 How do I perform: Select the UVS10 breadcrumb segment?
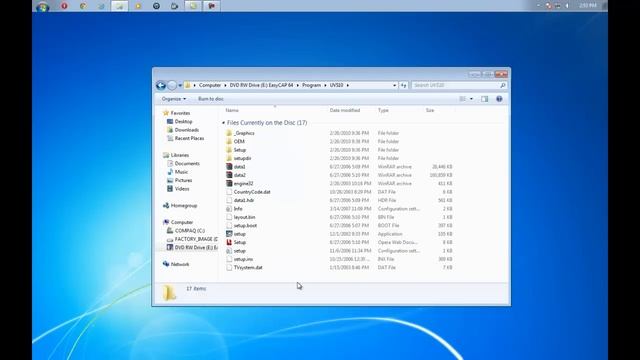pyautogui.click(x=336, y=85)
